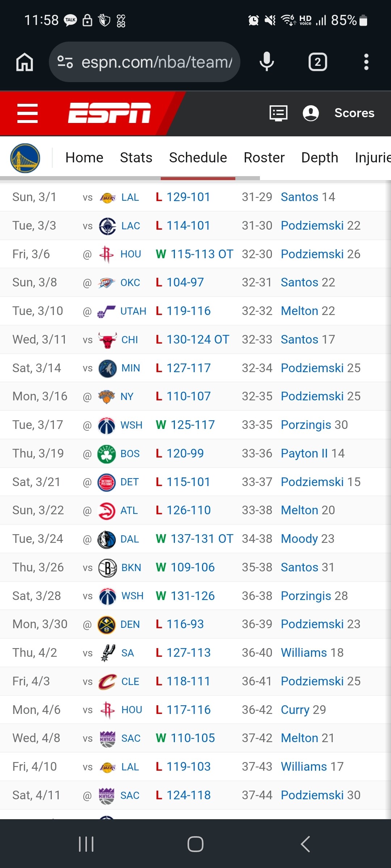Switch to the Stats tab

[136, 158]
